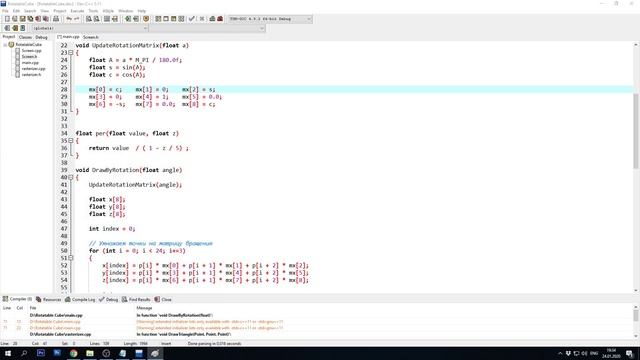Show hidden system tray icons

560,353
